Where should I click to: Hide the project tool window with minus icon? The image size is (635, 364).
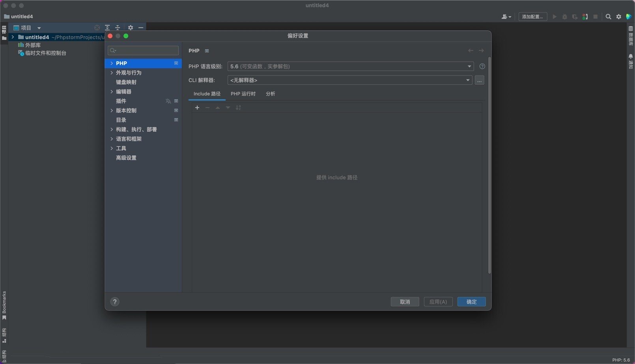click(x=141, y=27)
